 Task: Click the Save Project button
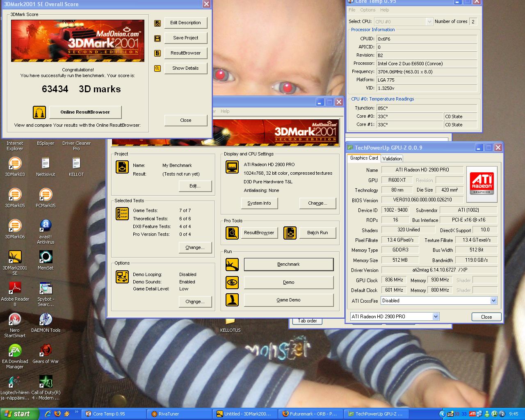click(x=186, y=38)
